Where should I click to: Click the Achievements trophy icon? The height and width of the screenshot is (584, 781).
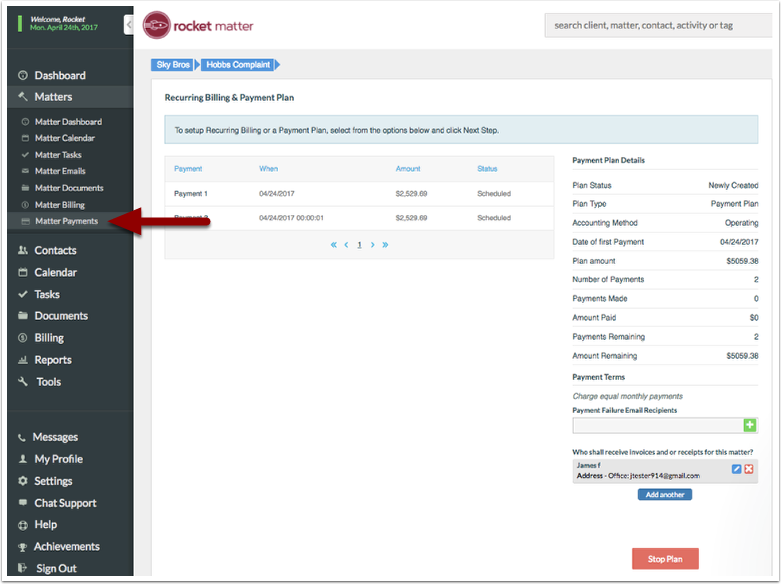click(22, 547)
